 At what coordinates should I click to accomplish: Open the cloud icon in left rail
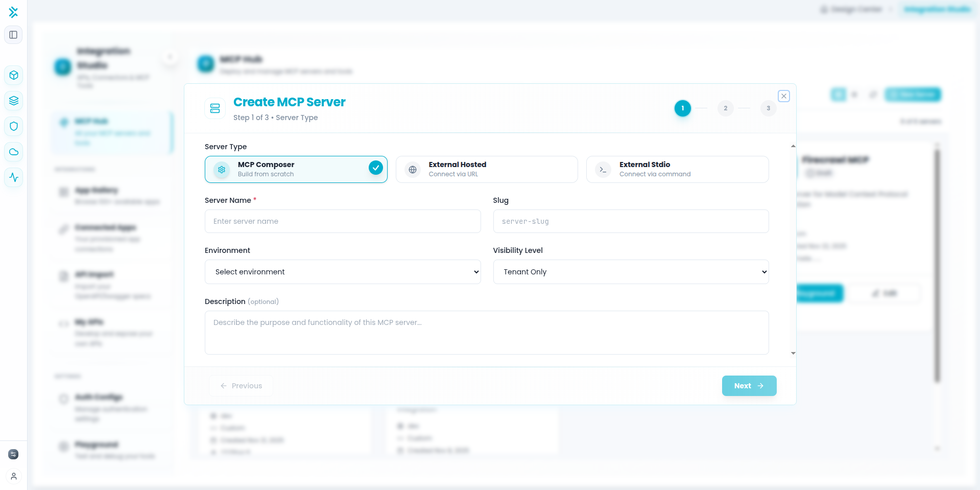point(14,152)
